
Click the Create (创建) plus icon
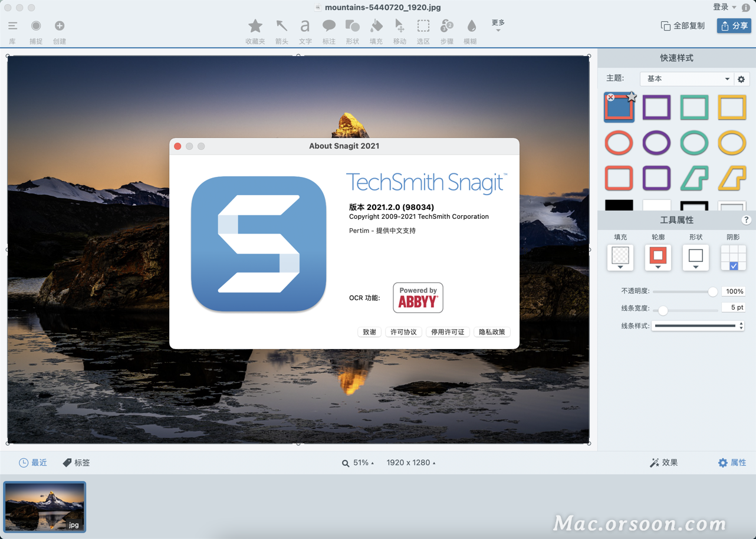(x=60, y=26)
